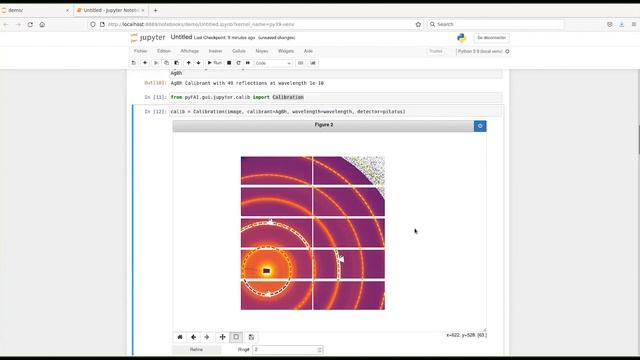Go back to previous figure view
Screen dimensions: 640x360
coord(193,337)
